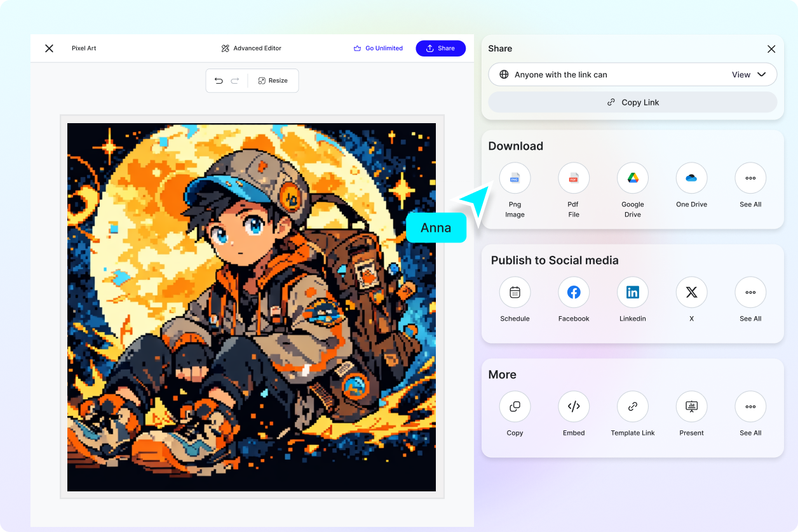
Task: Open the Png Image download option
Action: coord(515,178)
